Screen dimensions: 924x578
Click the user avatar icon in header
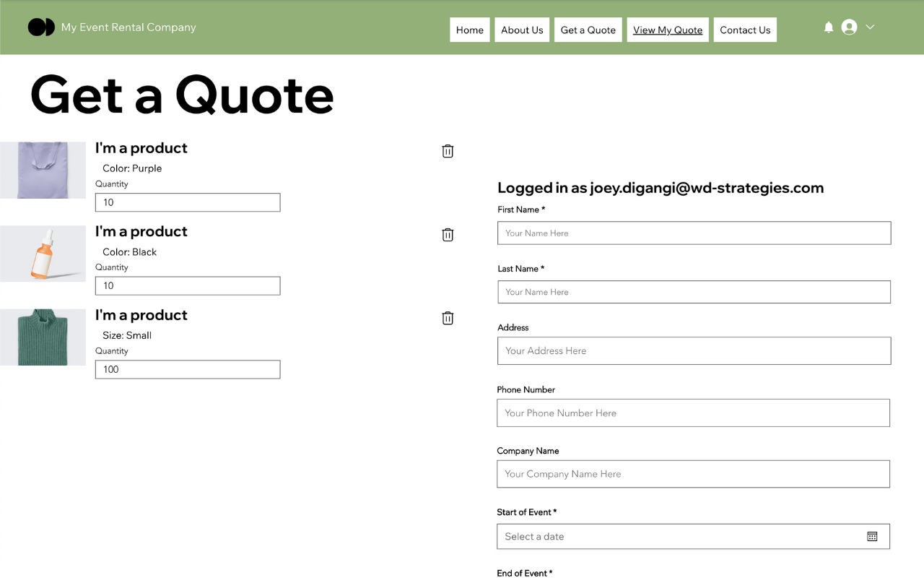[x=848, y=27]
